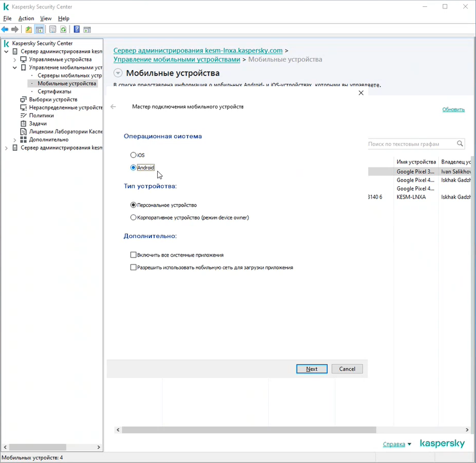The height and width of the screenshot is (463, 476).
Task: Click the Задачи clipboard icon
Action: tap(23, 124)
